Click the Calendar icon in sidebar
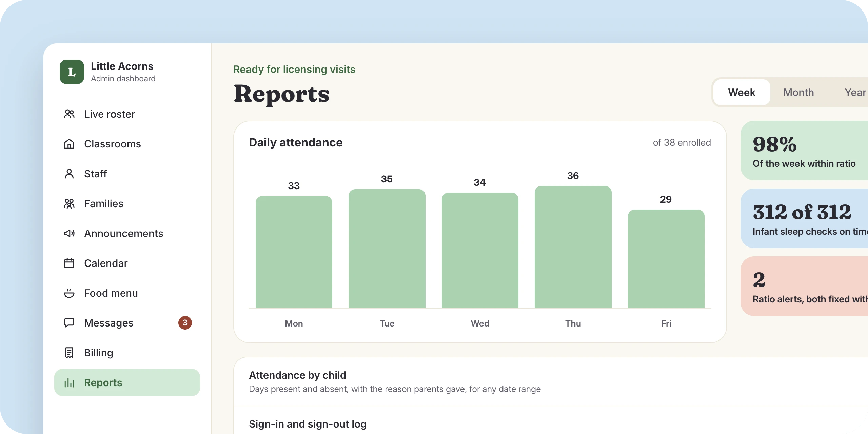 click(69, 263)
